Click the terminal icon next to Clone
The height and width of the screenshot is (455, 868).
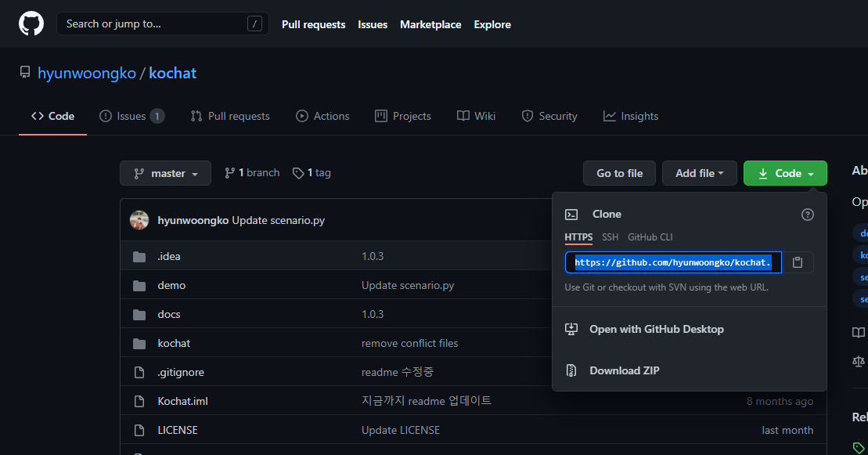click(x=571, y=215)
